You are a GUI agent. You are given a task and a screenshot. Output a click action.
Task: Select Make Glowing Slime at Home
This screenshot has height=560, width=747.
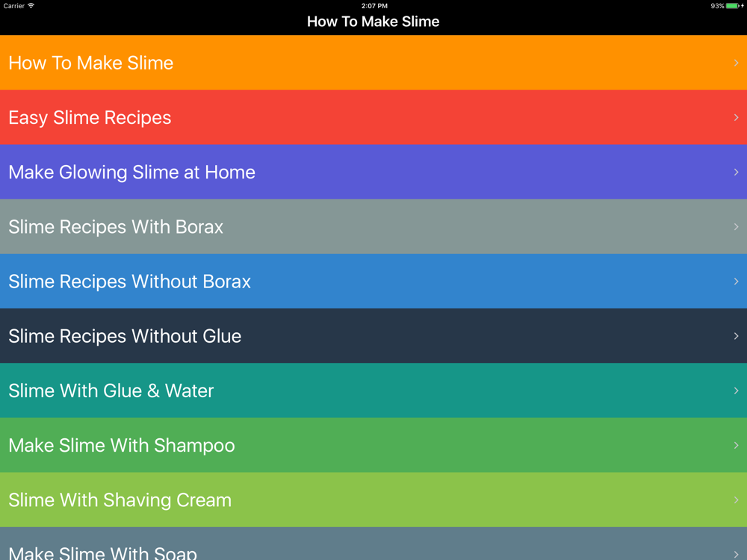point(132,172)
